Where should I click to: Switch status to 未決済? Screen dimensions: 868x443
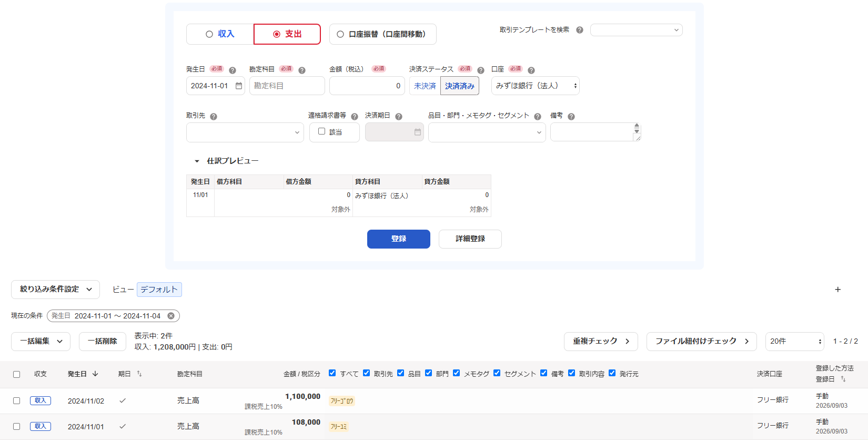pyautogui.click(x=425, y=86)
